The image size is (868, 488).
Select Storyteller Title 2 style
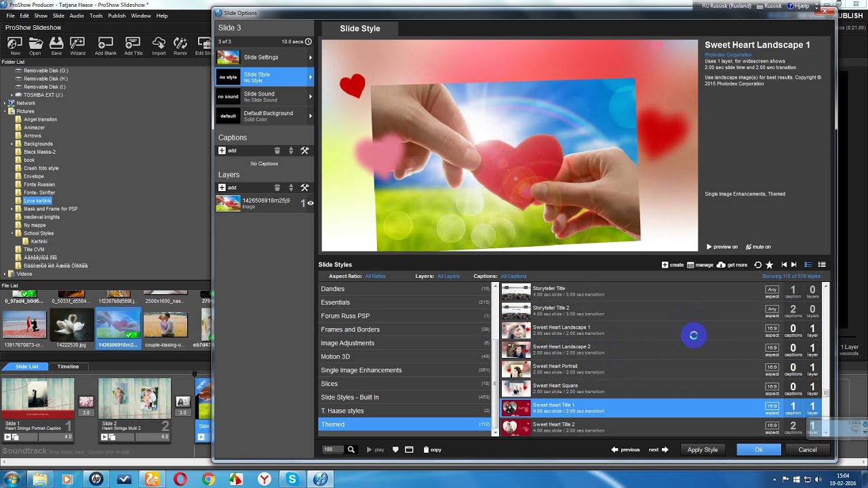click(660, 310)
